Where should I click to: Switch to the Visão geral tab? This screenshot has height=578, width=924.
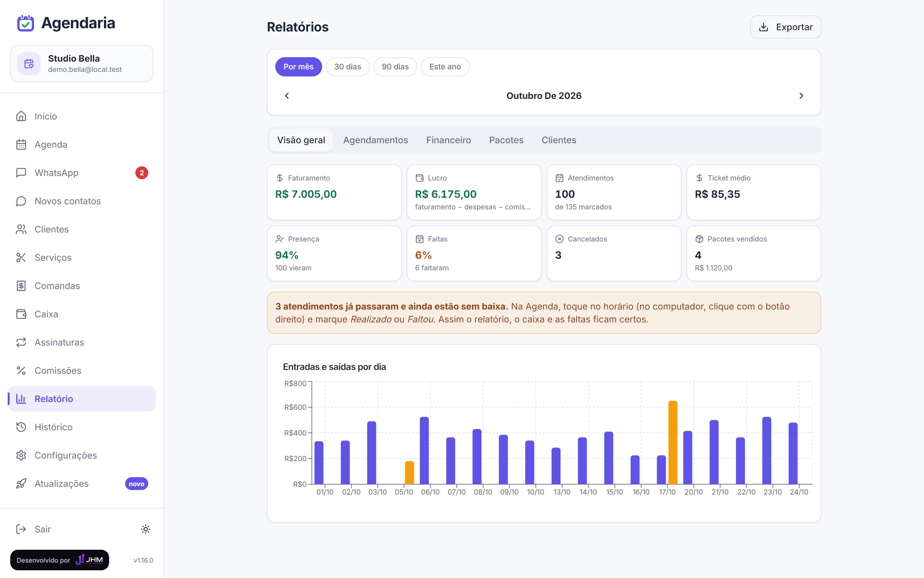coord(301,140)
